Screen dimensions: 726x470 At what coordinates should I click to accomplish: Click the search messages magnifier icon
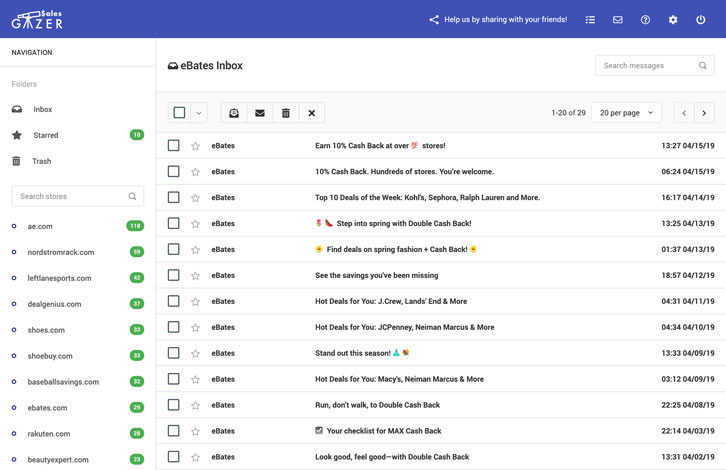tap(703, 66)
